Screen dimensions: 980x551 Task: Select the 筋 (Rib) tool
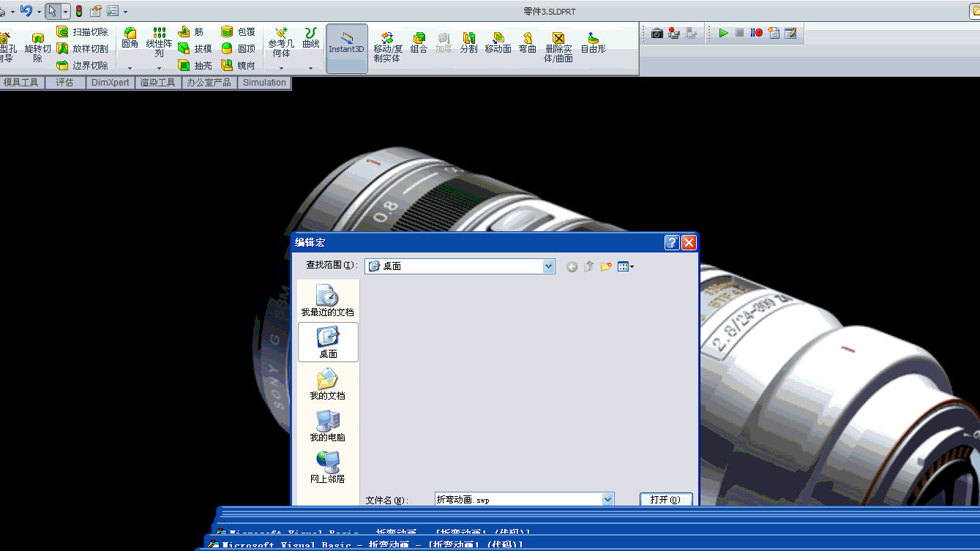[x=192, y=32]
